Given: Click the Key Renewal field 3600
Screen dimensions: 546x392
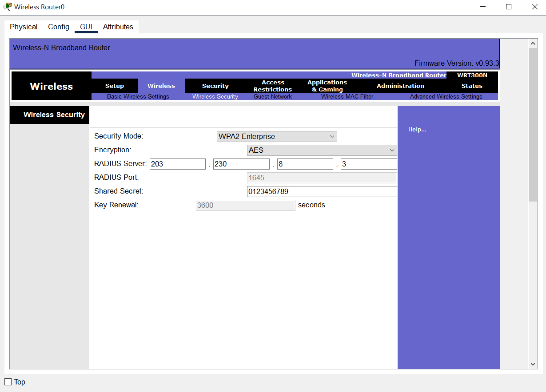Looking at the screenshot, I should pos(246,205).
